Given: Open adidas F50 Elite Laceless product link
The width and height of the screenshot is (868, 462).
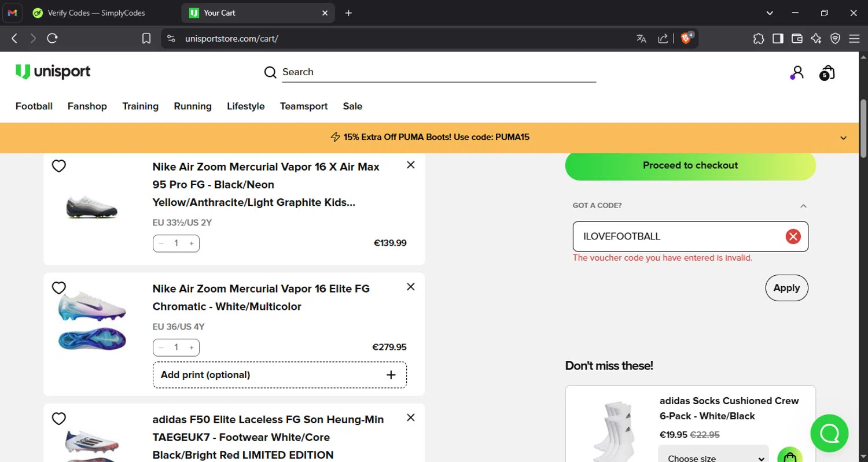Looking at the screenshot, I should [x=268, y=437].
